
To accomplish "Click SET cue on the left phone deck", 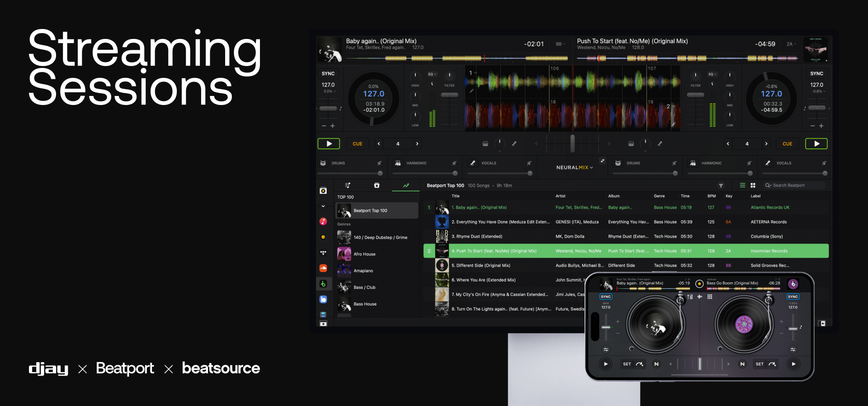I will coord(627,364).
